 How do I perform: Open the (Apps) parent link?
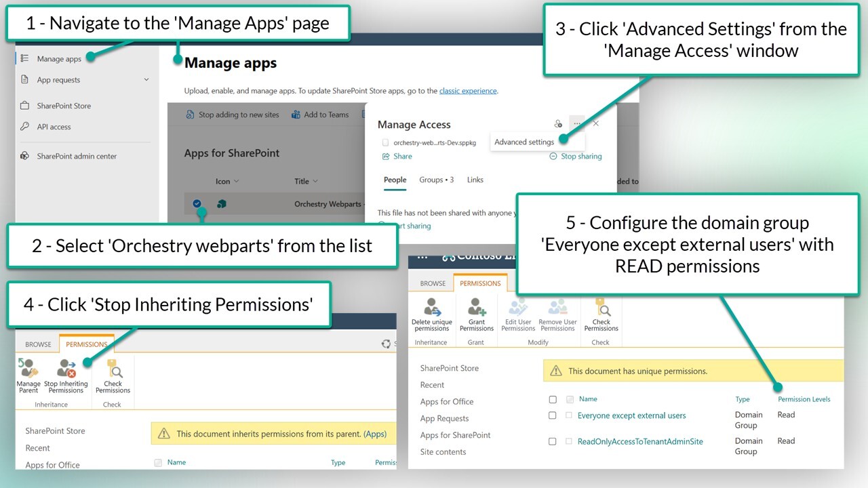375,434
